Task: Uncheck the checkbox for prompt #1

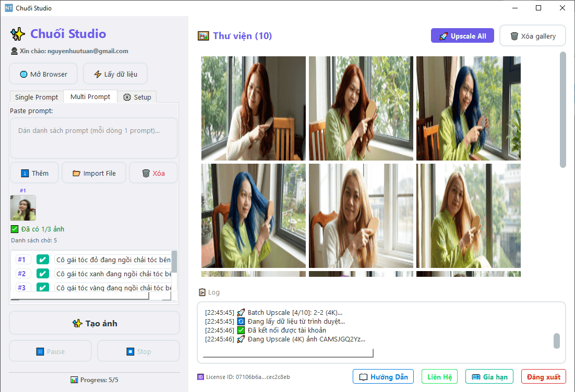Action: coord(42,259)
